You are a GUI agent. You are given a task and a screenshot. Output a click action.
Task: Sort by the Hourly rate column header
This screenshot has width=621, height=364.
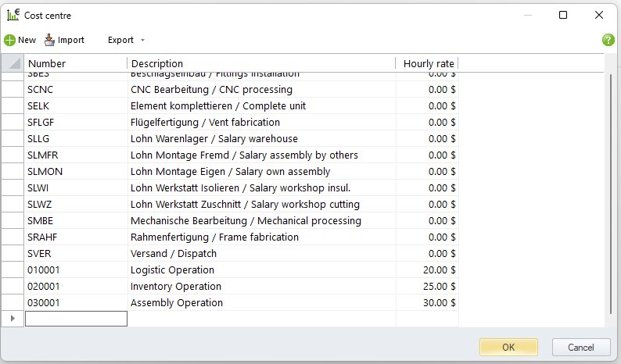click(427, 63)
